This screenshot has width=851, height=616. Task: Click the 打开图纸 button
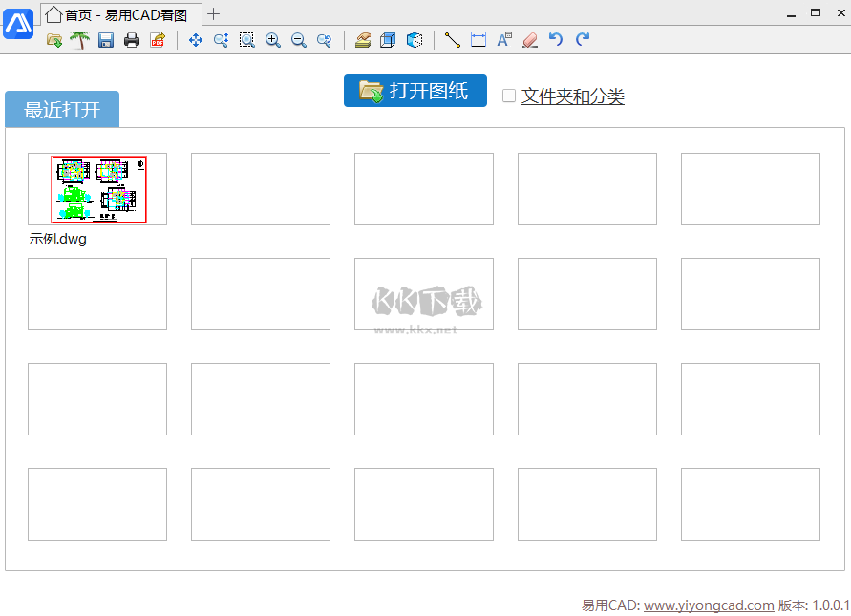(x=415, y=91)
